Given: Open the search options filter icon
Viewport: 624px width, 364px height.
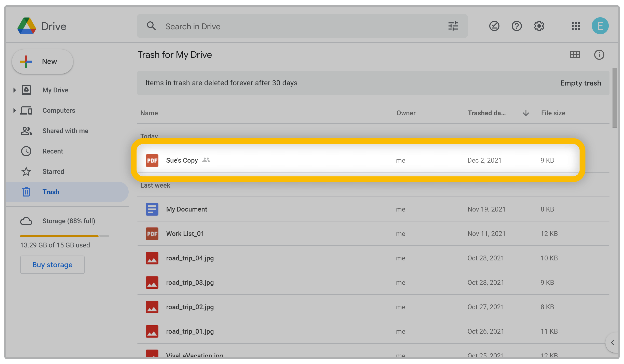Looking at the screenshot, I should (x=453, y=26).
